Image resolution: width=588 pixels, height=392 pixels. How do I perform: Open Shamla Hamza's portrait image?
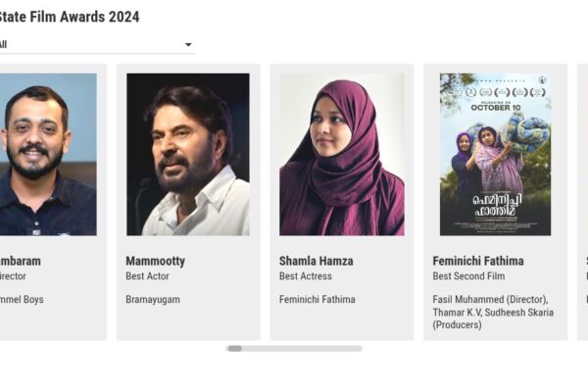[x=341, y=154]
